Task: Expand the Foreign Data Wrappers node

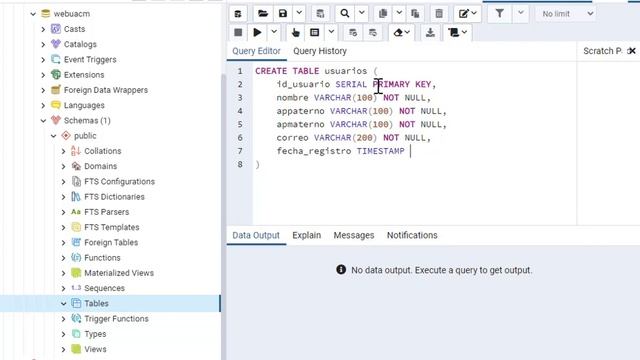Action: tap(43, 90)
